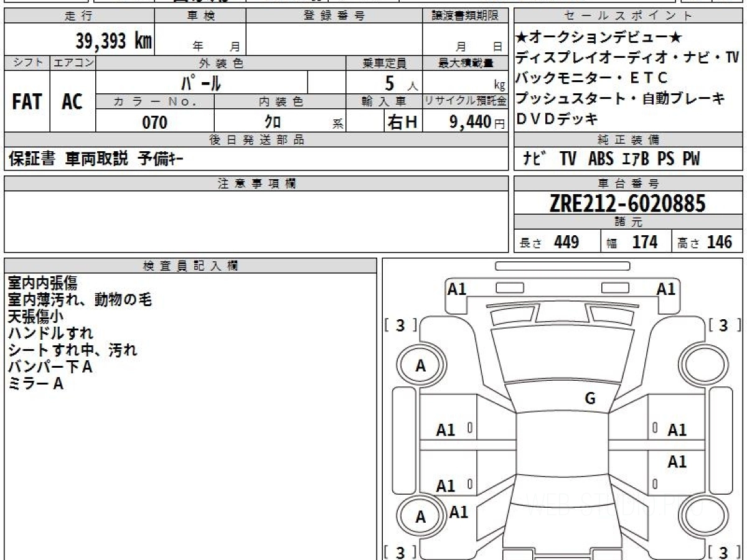Click the 輸入車 header cell
747x560 pixels.
385,101
